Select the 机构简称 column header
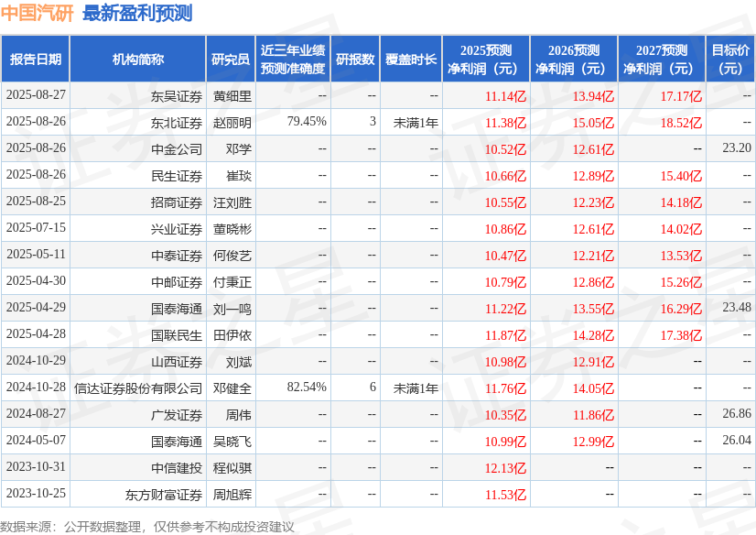The height and width of the screenshot is (535, 756). pyautogui.click(x=138, y=59)
